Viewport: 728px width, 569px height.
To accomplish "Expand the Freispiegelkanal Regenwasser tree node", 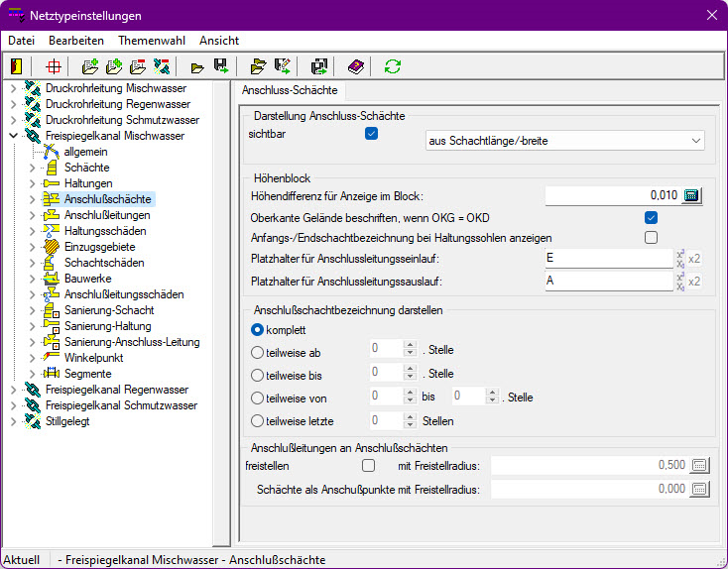I will click(13, 390).
